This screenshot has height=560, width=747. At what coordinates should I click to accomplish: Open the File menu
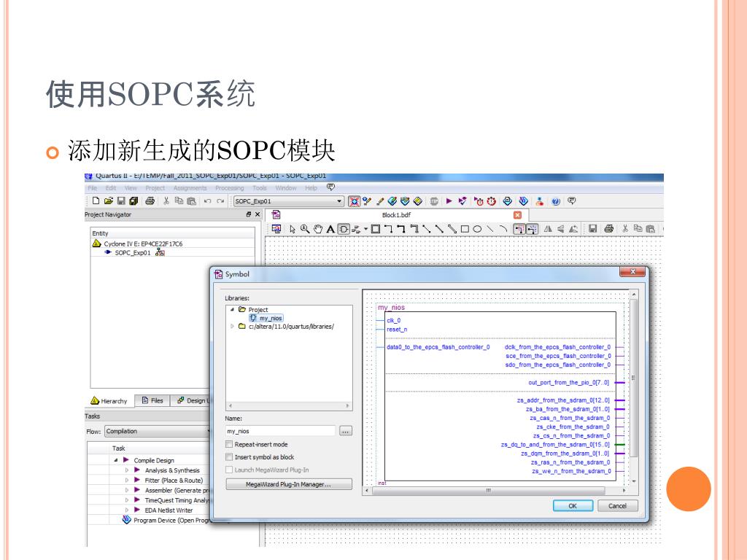pyautogui.click(x=93, y=188)
